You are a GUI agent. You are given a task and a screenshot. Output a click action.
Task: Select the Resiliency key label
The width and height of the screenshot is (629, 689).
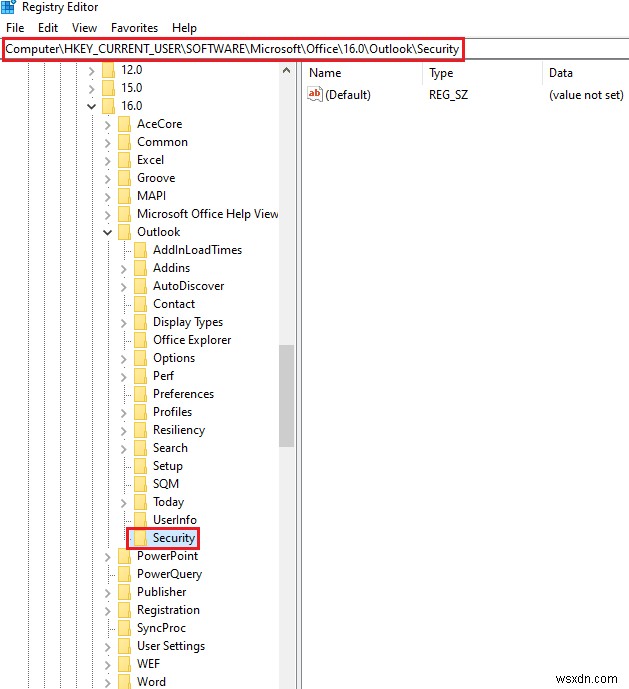pyautogui.click(x=179, y=430)
